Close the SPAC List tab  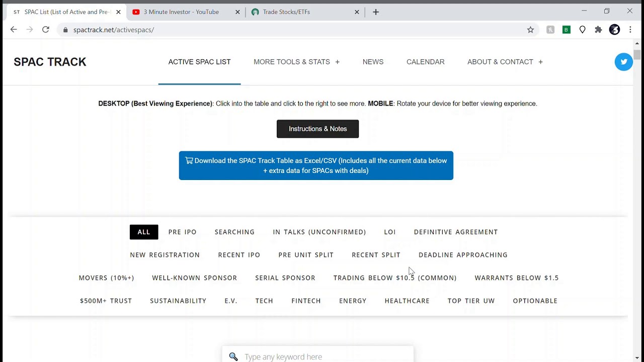pyautogui.click(x=118, y=12)
